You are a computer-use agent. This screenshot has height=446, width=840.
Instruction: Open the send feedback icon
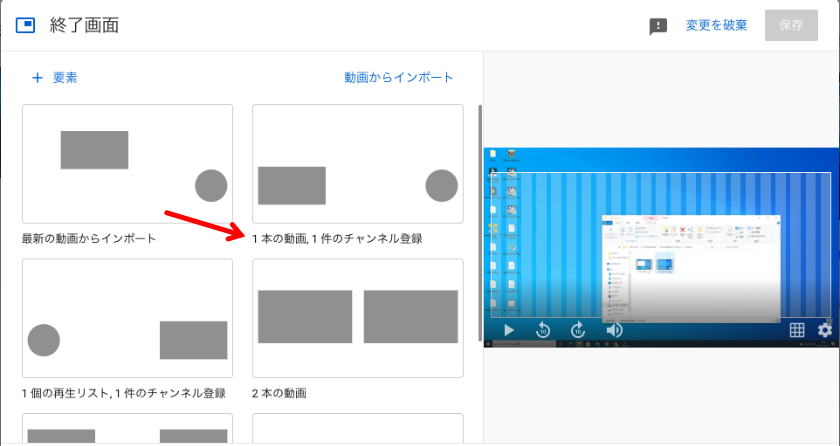658,26
